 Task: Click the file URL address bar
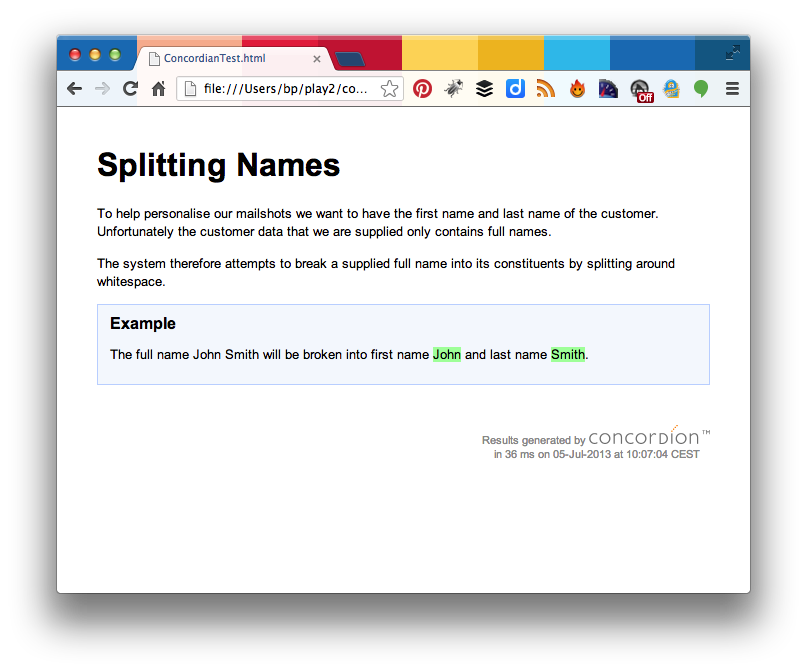285,89
